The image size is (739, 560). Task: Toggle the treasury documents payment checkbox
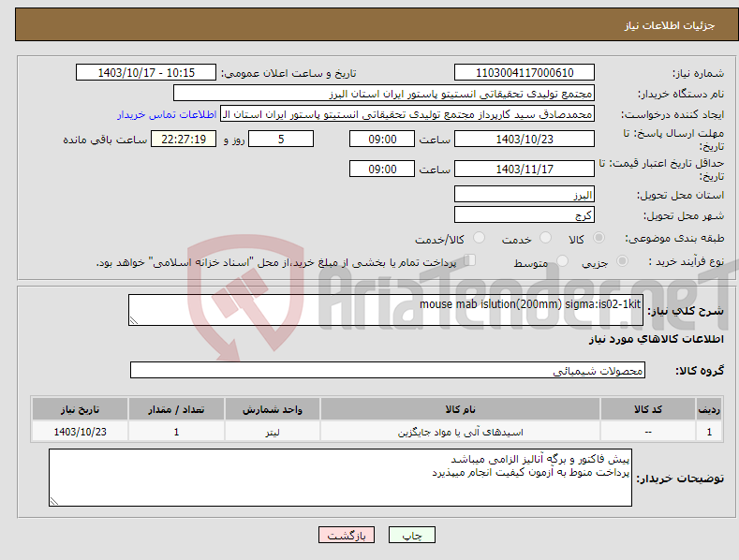[x=470, y=259]
